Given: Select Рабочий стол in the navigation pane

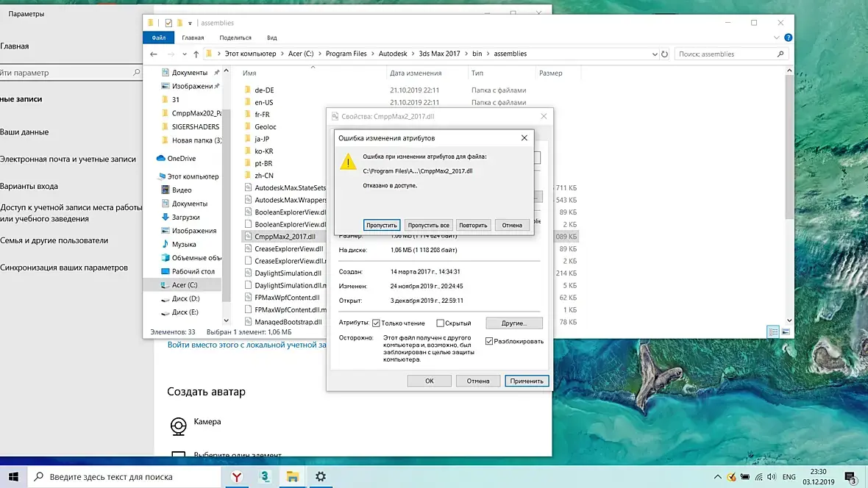Looking at the screenshot, I should [x=193, y=272].
